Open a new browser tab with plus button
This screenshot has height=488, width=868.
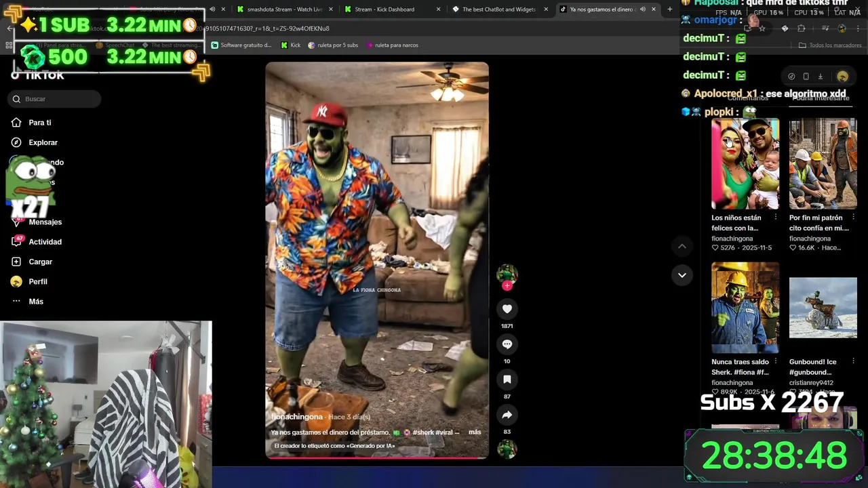point(670,9)
